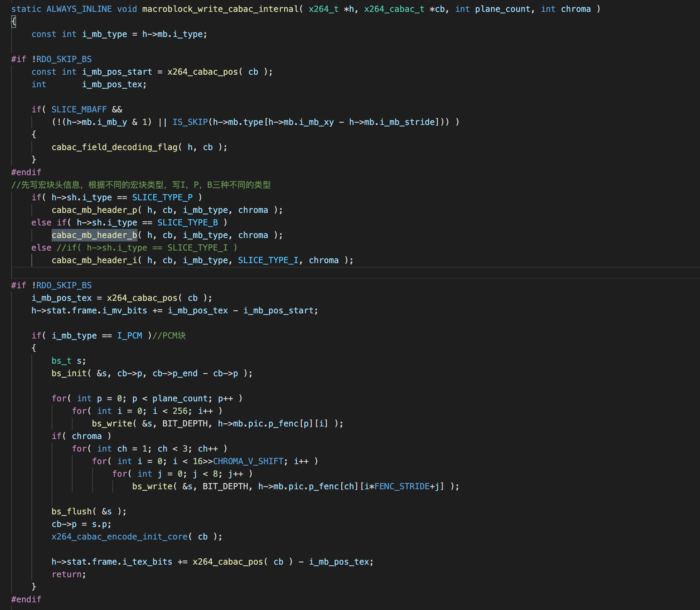Click FENC_STRIDE in bs_write call
The width and height of the screenshot is (700, 610).
click(402, 486)
